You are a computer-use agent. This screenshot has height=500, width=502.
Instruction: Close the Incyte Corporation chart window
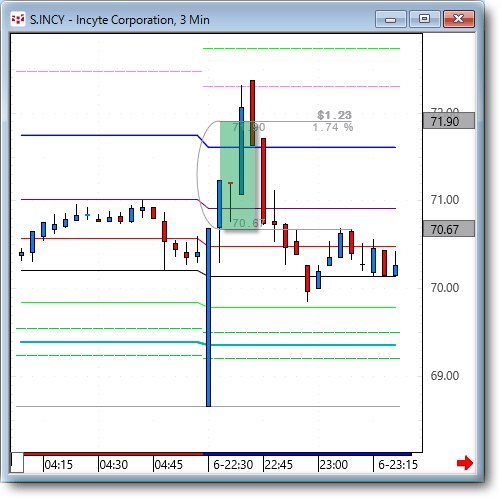[459, 19]
